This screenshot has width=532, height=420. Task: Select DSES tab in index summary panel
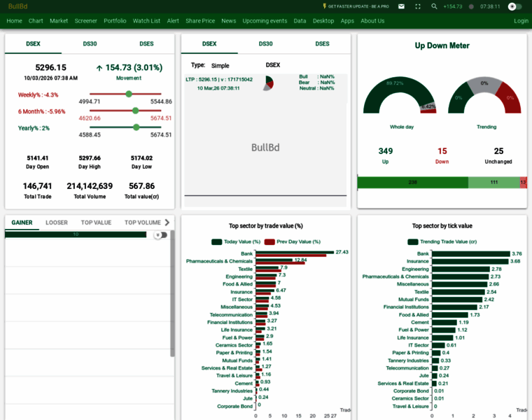(146, 44)
